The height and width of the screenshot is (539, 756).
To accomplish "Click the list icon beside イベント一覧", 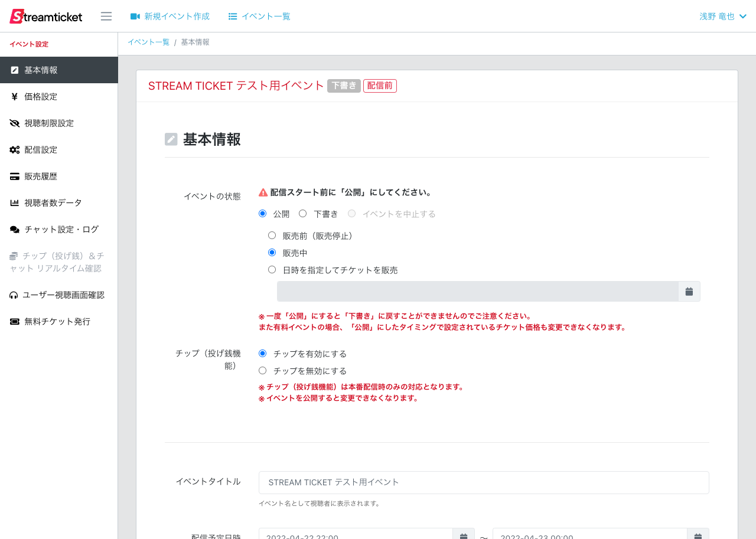I will tap(233, 17).
